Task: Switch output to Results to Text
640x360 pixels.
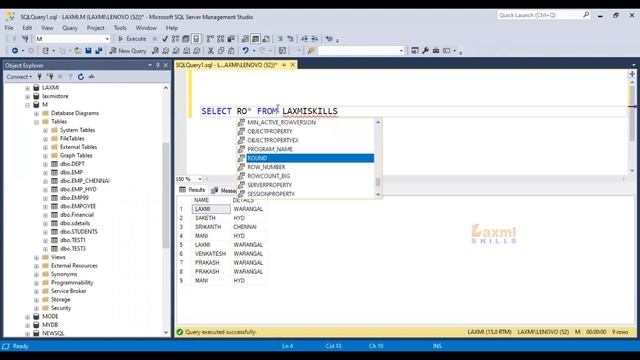Action: (x=245, y=39)
